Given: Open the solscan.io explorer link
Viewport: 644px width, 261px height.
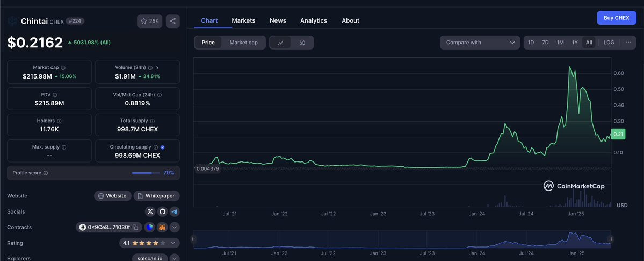Looking at the screenshot, I should pos(150,258).
